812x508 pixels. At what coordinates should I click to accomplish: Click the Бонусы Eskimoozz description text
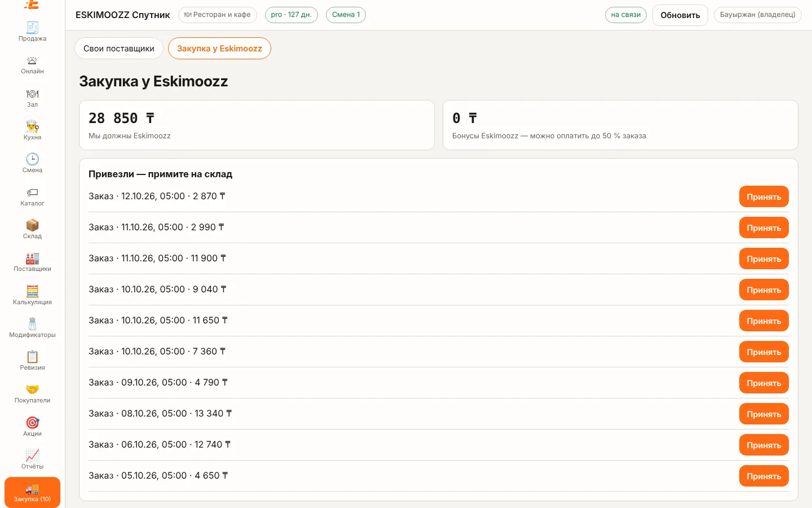pyautogui.click(x=549, y=136)
